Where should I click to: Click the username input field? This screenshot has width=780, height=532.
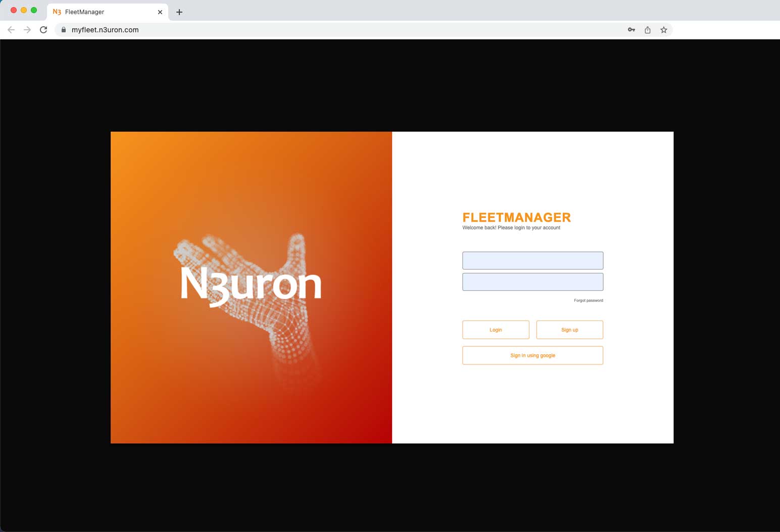532,260
